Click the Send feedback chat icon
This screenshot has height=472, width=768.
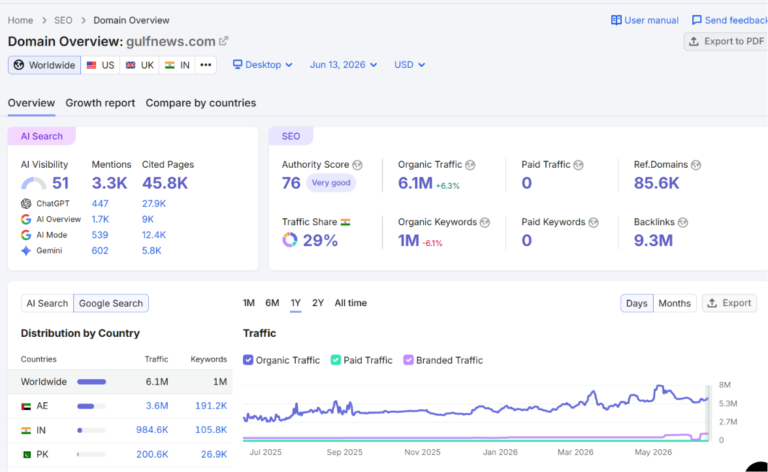696,20
